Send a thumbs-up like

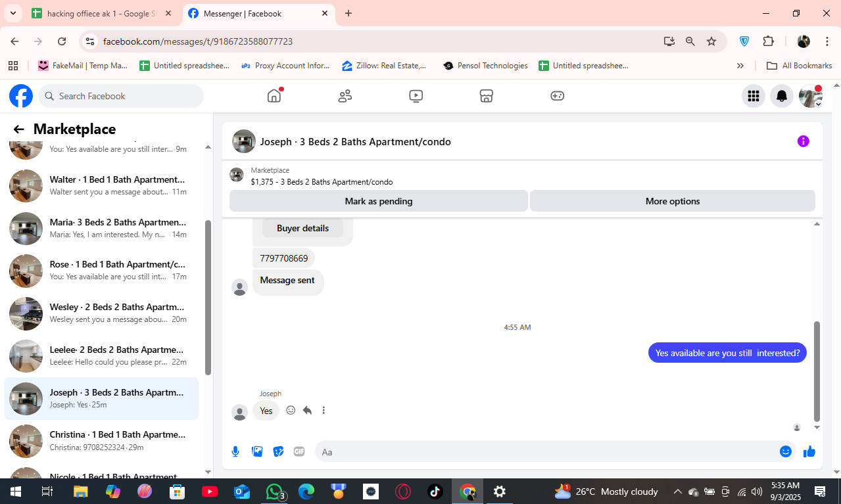pyautogui.click(x=809, y=451)
